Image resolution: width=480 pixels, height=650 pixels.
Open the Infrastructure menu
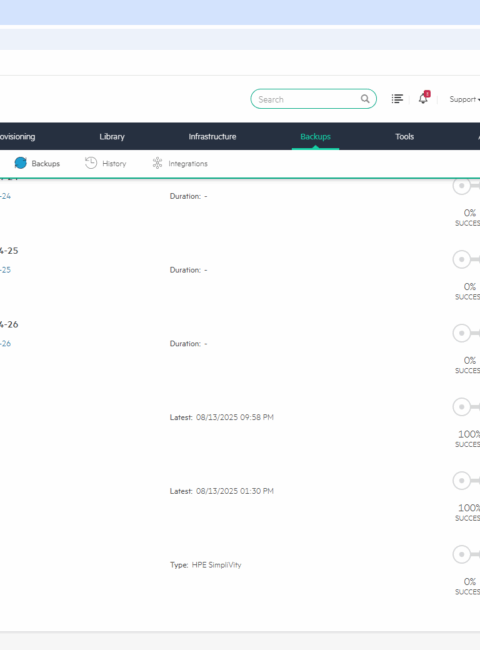[x=212, y=136]
